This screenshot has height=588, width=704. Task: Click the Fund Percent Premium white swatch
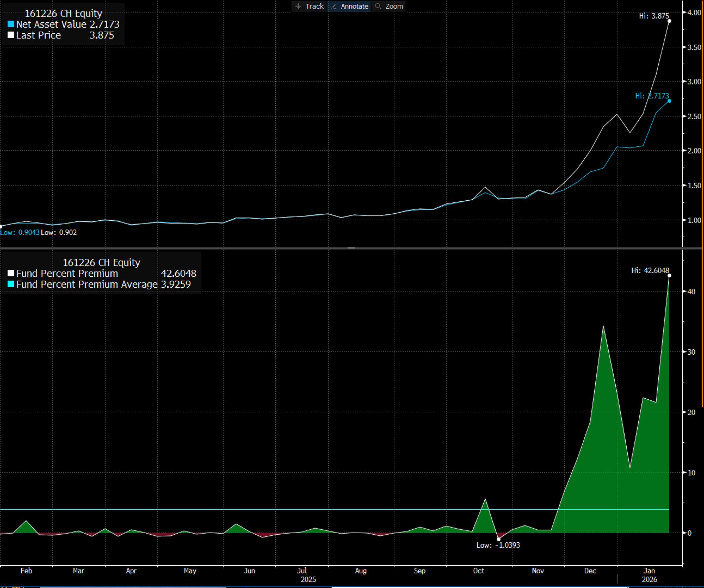[11, 273]
